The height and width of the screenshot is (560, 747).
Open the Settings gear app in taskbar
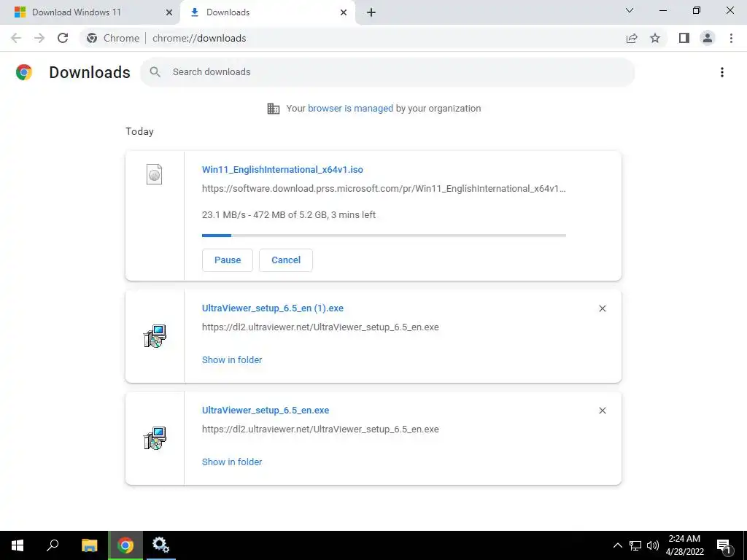coord(160,545)
